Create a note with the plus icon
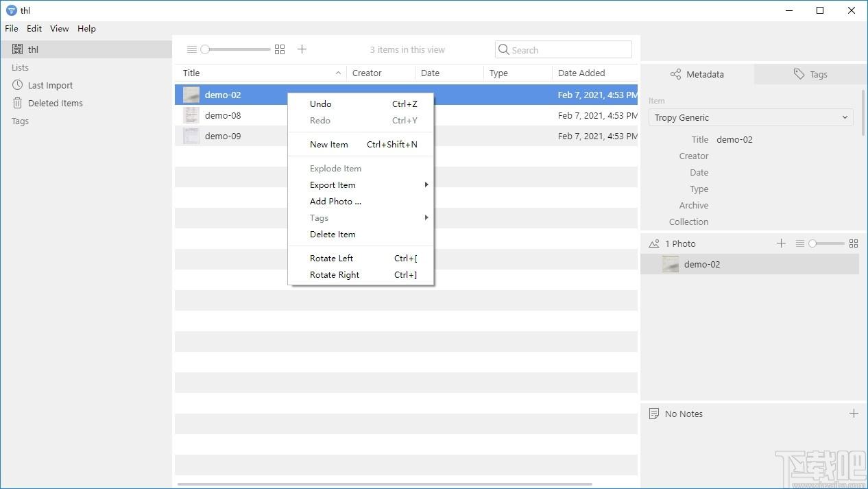 (854, 414)
